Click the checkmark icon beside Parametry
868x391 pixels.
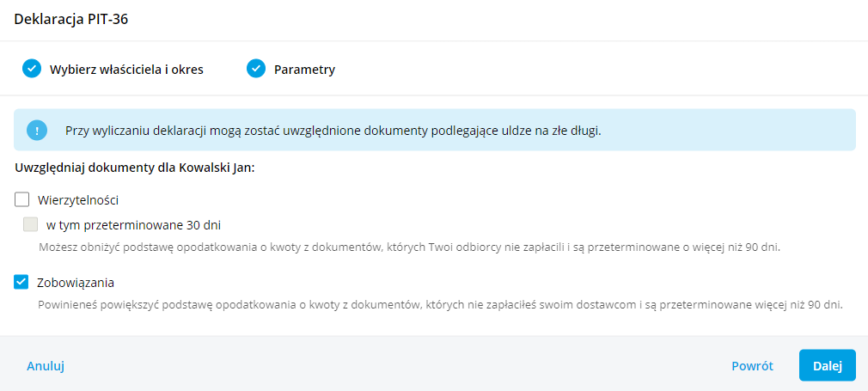click(x=255, y=69)
